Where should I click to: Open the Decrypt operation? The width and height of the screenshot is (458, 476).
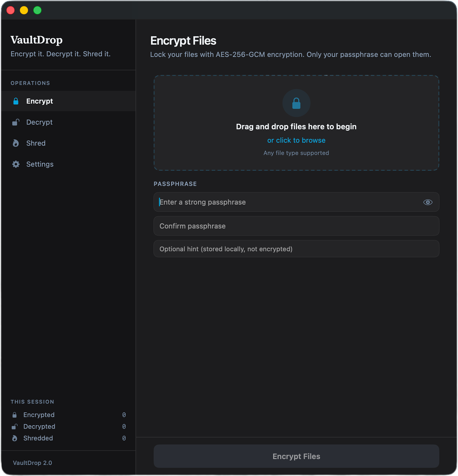(x=68, y=122)
